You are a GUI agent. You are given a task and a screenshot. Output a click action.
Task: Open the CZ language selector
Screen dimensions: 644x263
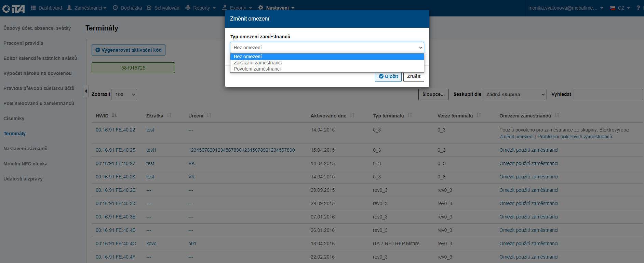(620, 8)
